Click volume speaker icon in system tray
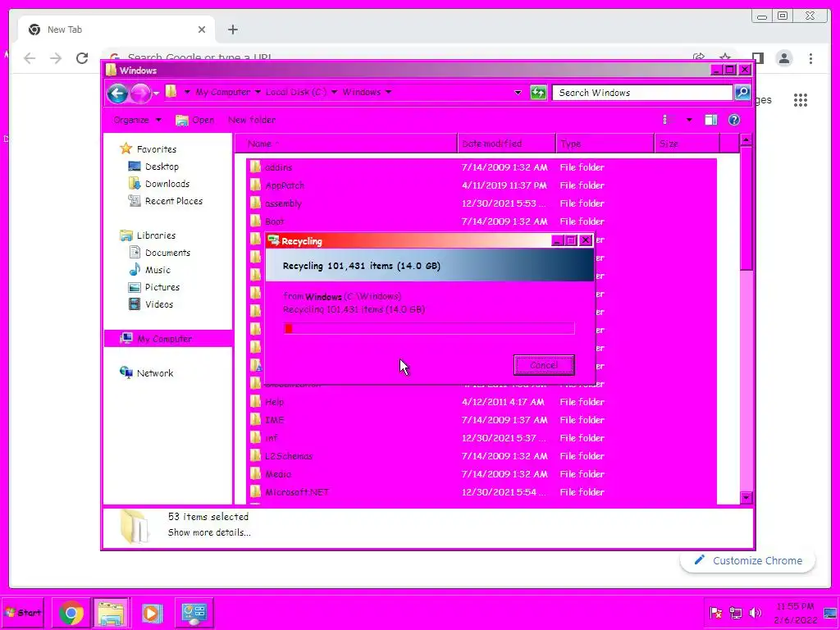 756,613
